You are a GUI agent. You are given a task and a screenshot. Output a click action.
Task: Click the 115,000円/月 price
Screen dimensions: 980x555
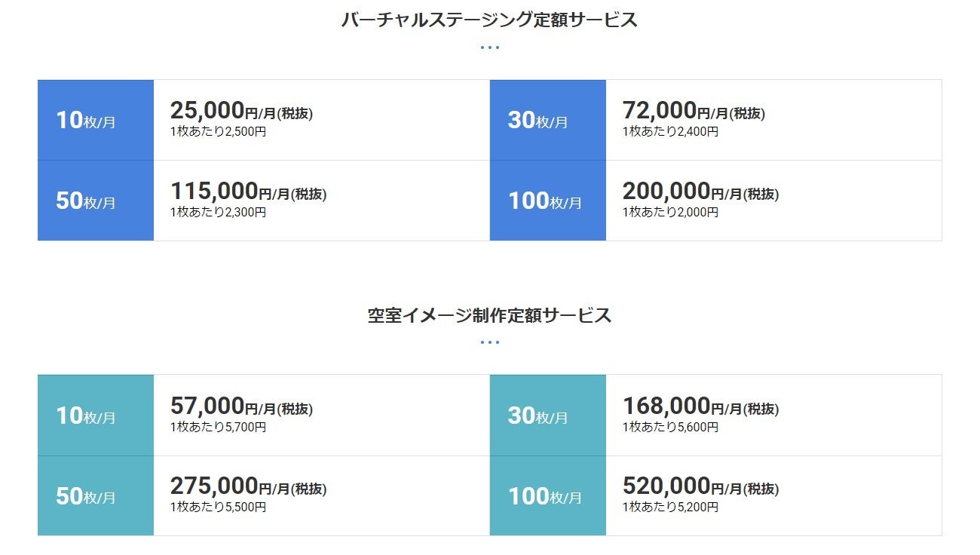point(248,192)
